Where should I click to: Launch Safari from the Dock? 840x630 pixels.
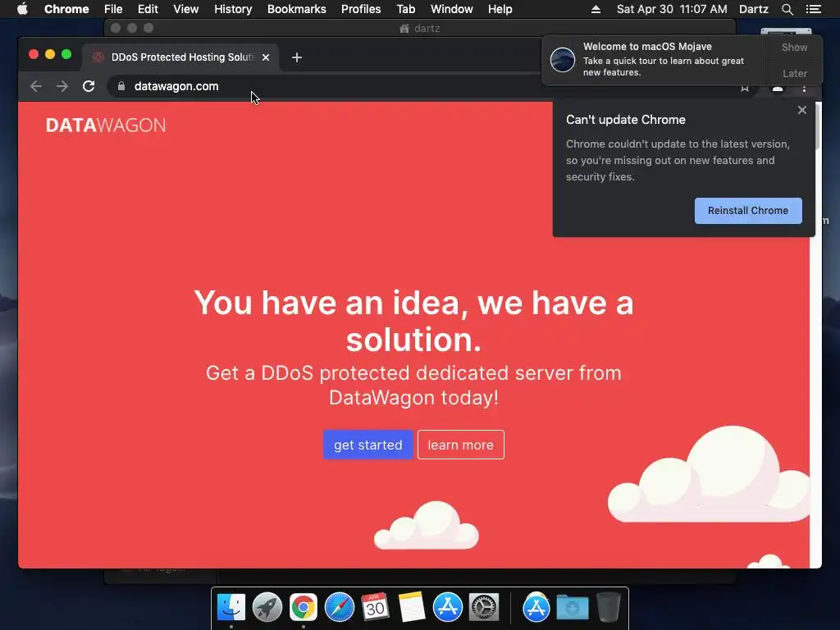tap(339, 608)
